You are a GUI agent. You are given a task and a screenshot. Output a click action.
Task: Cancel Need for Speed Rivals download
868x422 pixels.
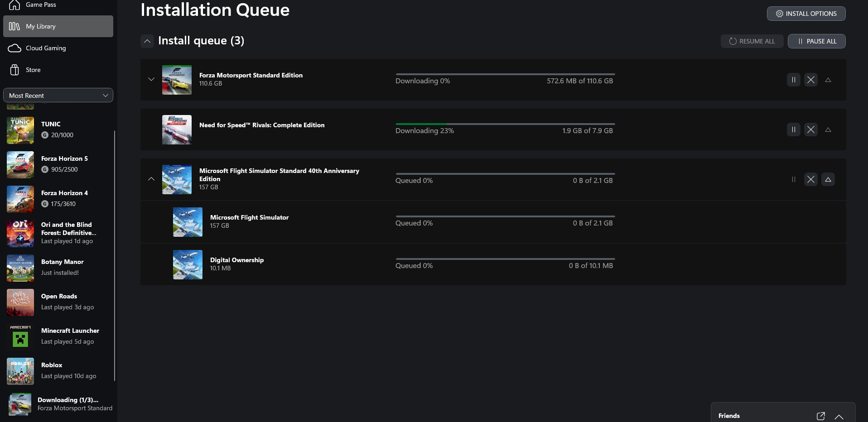coord(811,129)
